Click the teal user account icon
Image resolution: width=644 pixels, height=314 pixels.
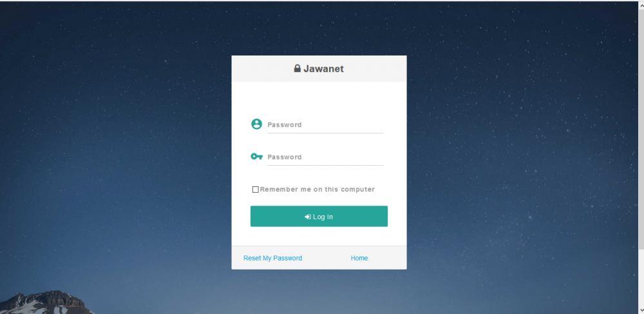pyautogui.click(x=256, y=124)
